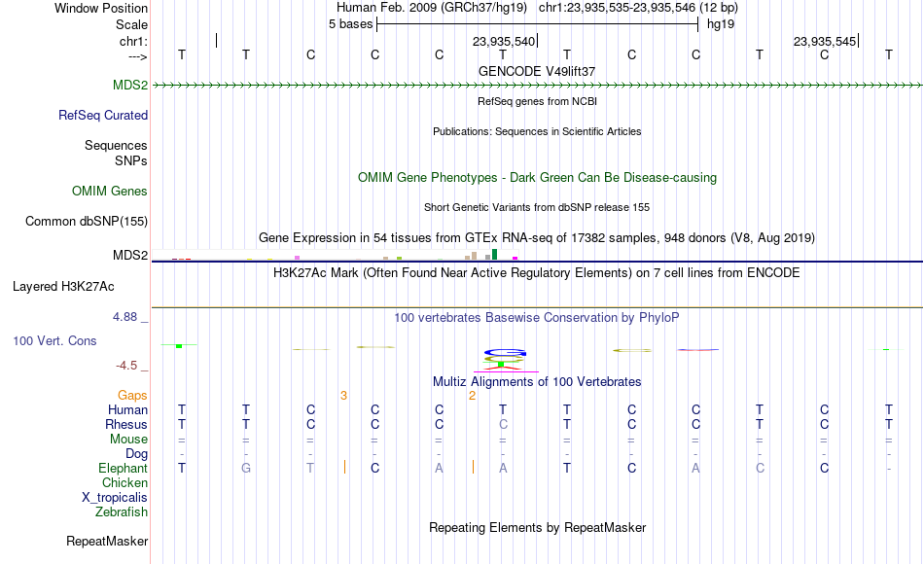Click the MDS2 GTEx tissue expression bar chart
Image resolution: width=924 pixels, height=564 pixels.
pos(335,255)
